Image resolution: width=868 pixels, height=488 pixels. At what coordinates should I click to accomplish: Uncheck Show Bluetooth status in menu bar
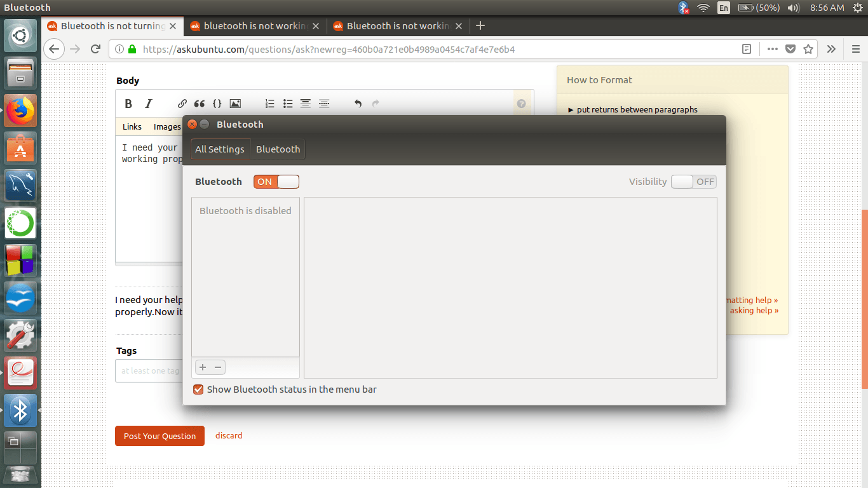coord(198,390)
